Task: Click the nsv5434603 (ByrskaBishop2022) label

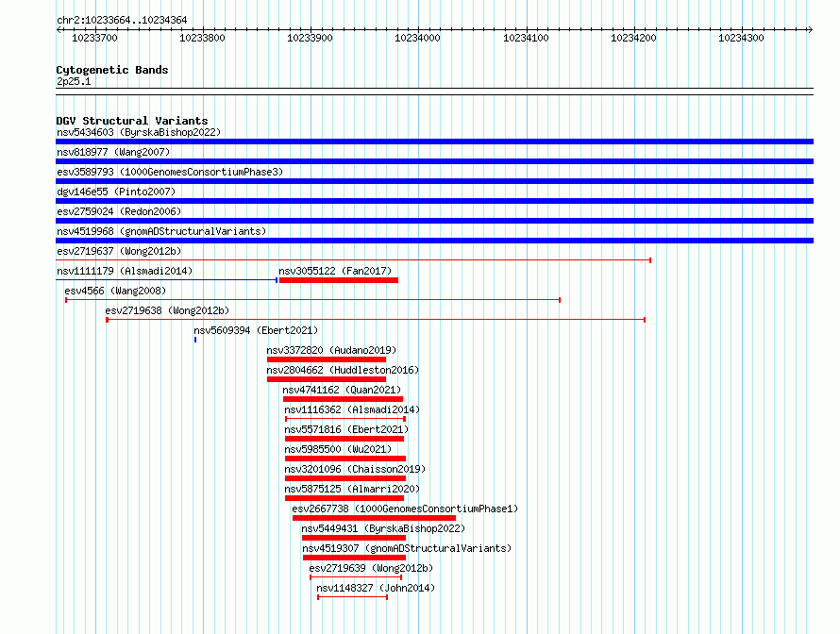Action: coord(139,132)
